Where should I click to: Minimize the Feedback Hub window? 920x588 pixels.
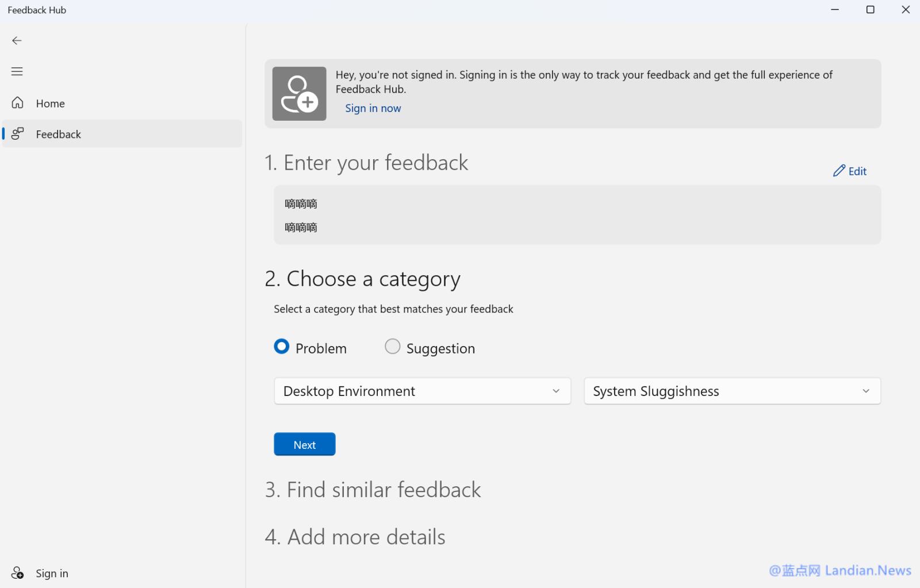(x=835, y=10)
